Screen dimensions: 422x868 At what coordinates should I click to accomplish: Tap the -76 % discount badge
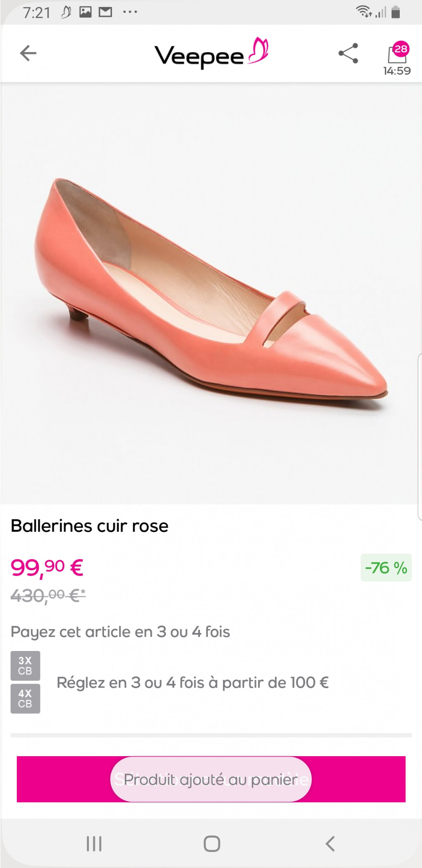coord(386,568)
